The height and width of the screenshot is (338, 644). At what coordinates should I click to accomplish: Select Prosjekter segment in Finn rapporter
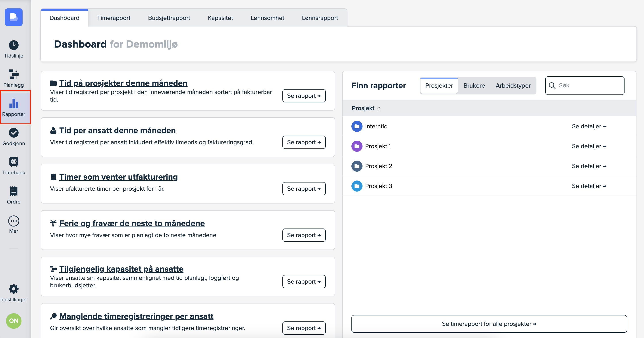439,85
